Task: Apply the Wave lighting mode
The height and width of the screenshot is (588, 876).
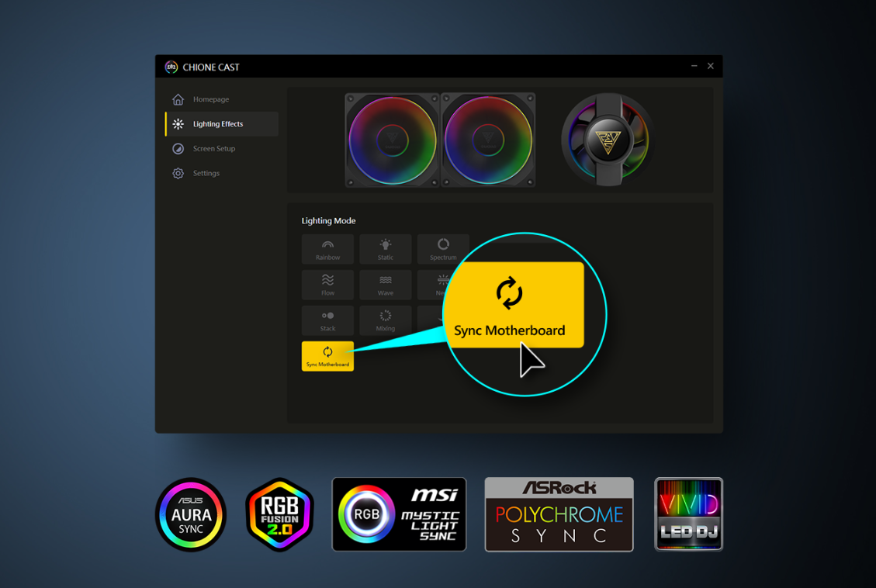Action: (x=386, y=285)
